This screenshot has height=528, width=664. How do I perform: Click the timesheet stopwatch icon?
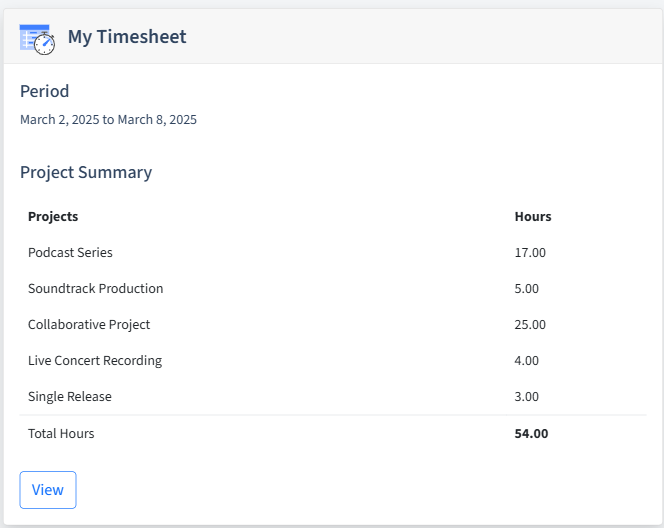[x=37, y=39]
